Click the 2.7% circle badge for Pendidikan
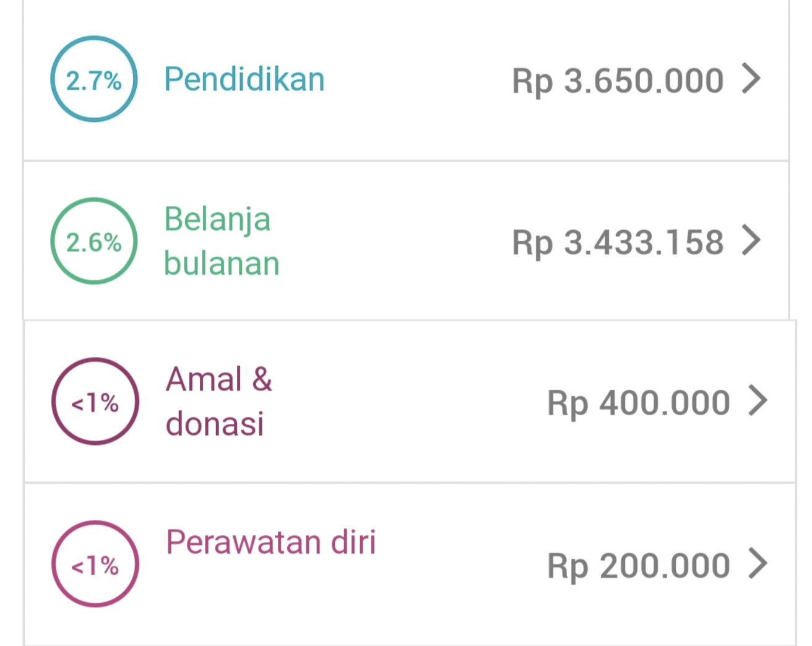The height and width of the screenshot is (646, 812). 93,79
